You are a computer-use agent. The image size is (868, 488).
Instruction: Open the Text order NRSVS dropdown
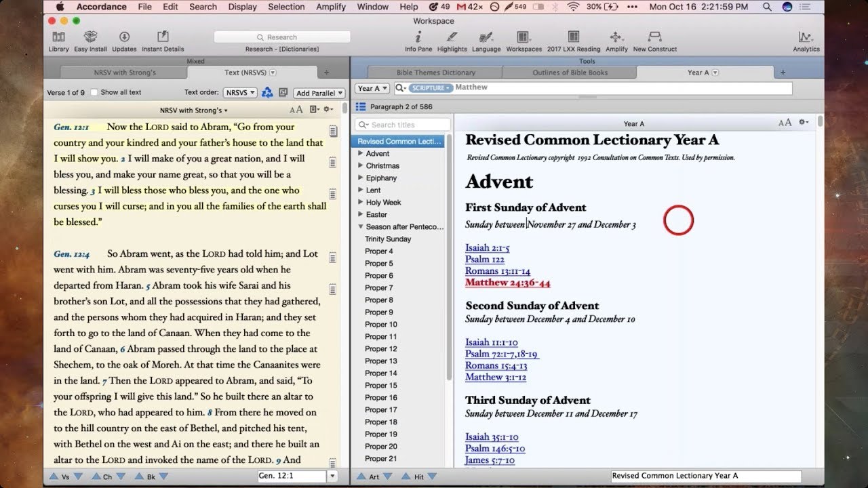241,93
